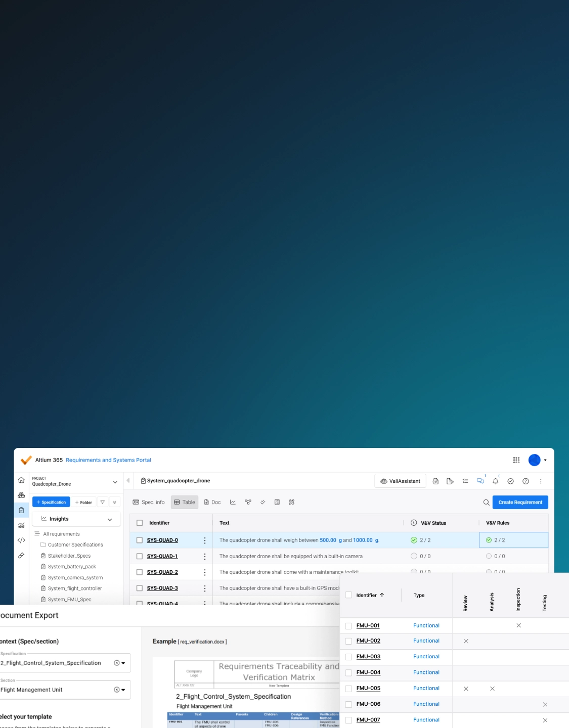The image size is (569, 728).
Task: Open the home icon in sidebar
Action: tap(21, 480)
